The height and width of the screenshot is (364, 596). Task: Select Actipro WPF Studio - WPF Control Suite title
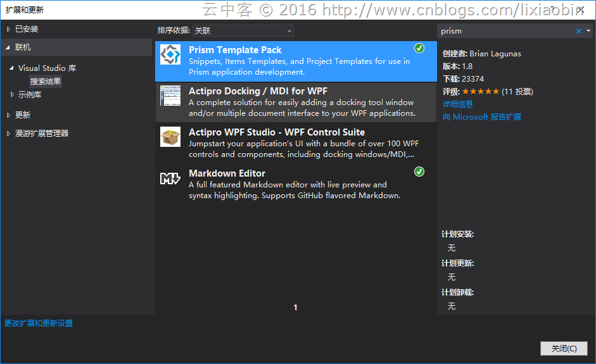click(x=277, y=132)
